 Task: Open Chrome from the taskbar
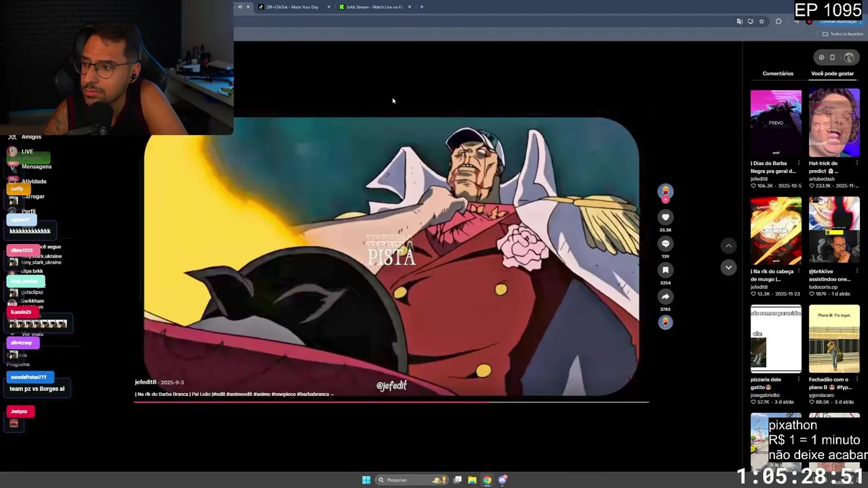pyautogui.click(x=487, y=480)
